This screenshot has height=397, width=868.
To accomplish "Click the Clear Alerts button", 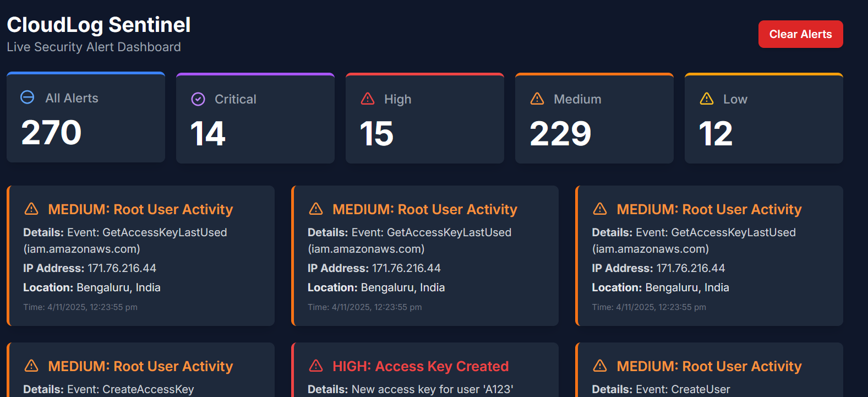I will tap(800, 34).
